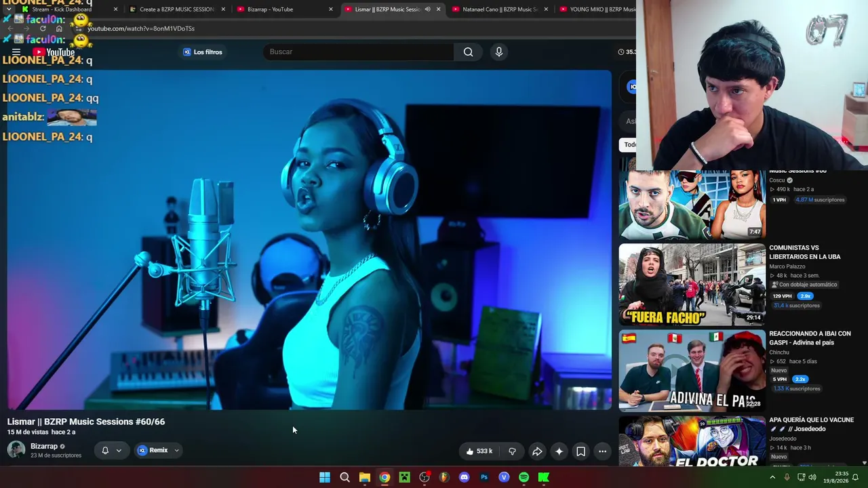Open OBS Studio from the taskbar
This screenshot has height=488, width=868.
(x=425, y=478)
